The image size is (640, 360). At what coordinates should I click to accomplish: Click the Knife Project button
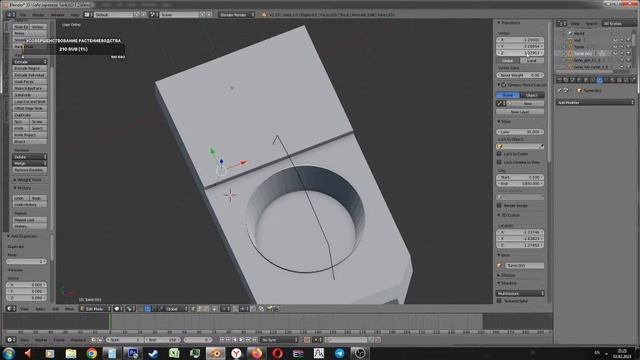pos(30,135)
